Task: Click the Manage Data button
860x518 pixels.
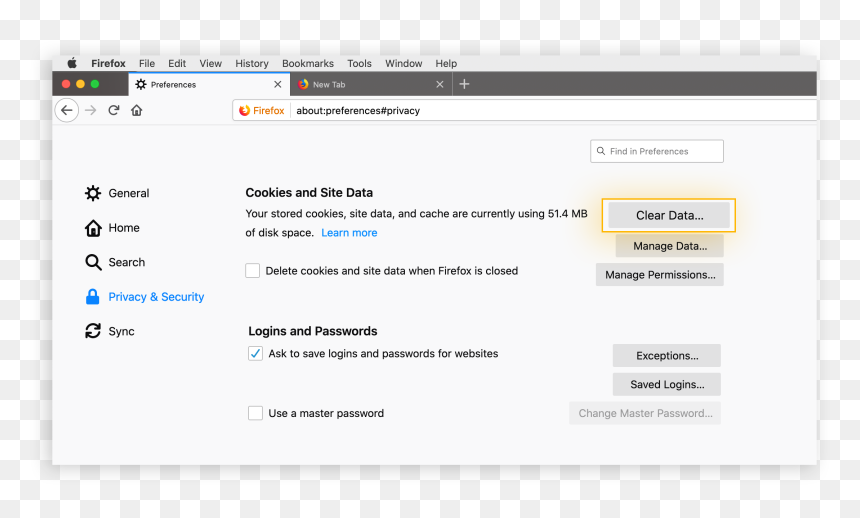Action: tap(670, 246)
